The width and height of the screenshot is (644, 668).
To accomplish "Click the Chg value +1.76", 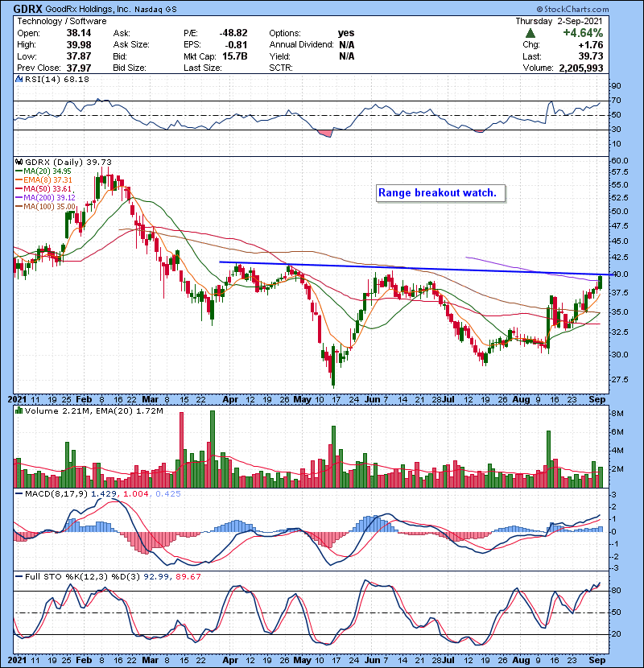I will 591,45.
